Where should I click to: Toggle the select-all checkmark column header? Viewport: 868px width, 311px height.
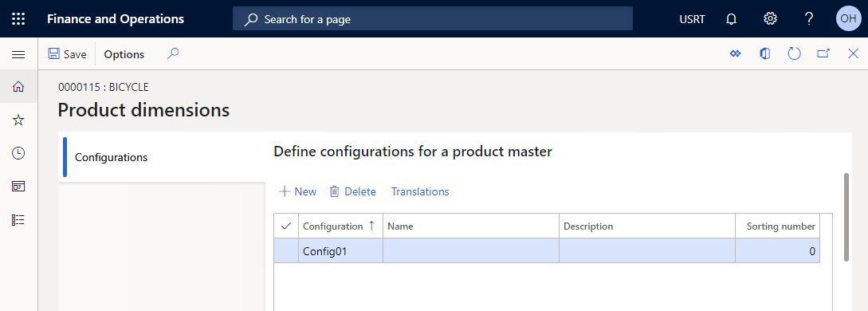tap(286, 226)
